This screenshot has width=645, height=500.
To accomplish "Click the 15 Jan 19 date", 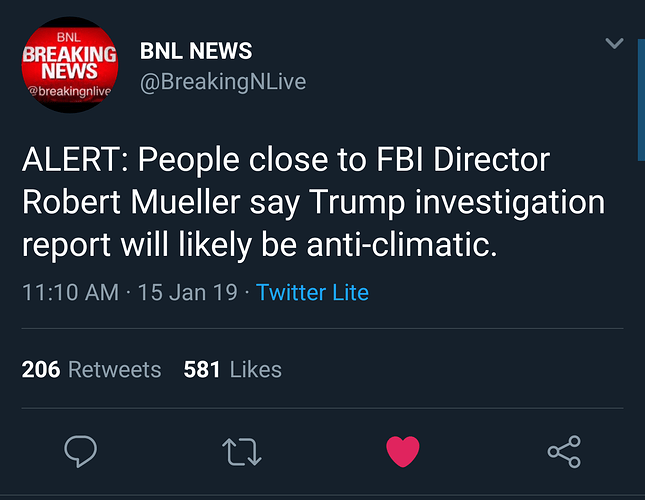I will pos(188,292).
